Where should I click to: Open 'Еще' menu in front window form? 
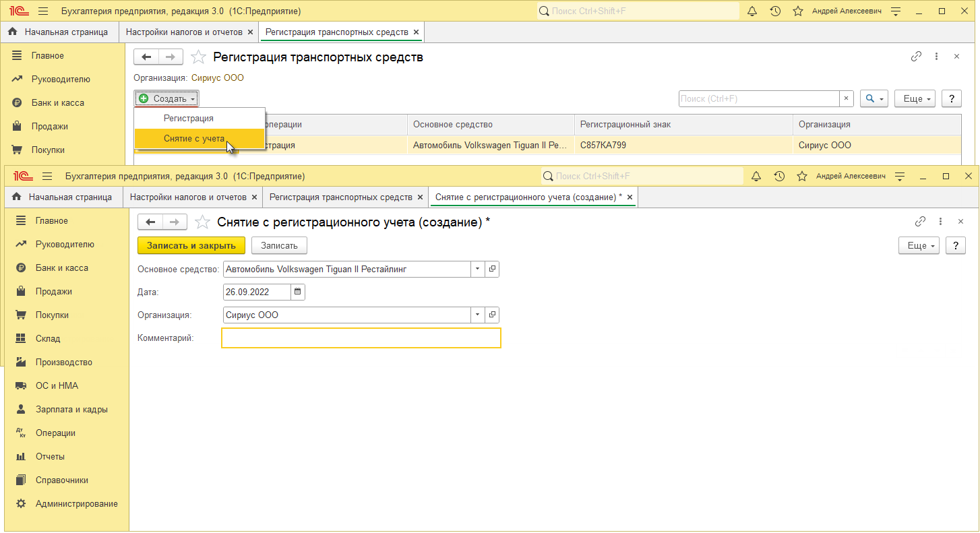(919, 245)
